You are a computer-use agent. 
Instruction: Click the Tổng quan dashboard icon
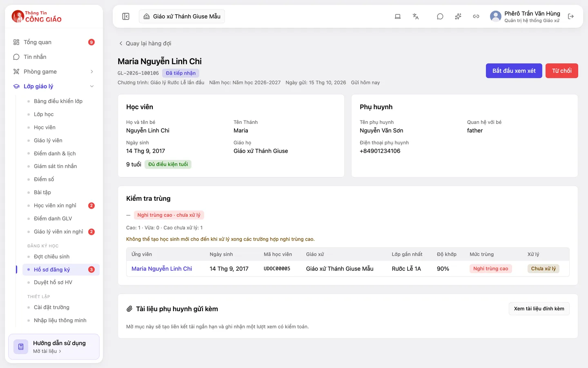pyautogui.click(x=16, y=42)
